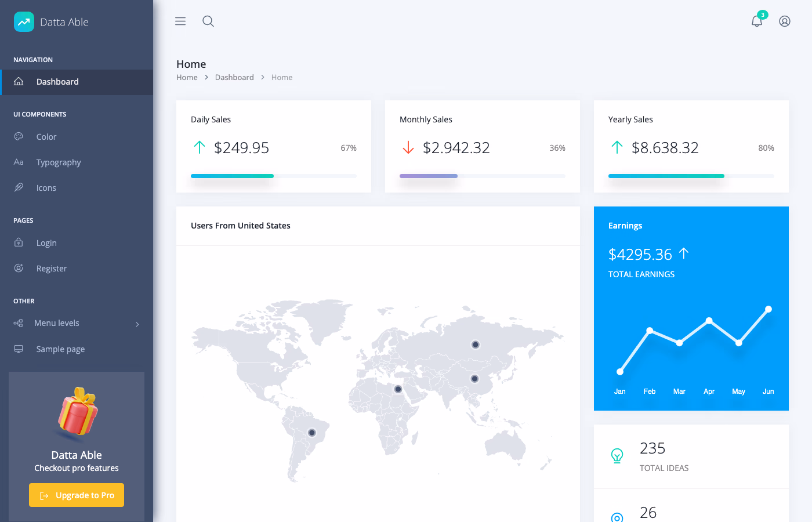The image size is (812, 522).
Task: Click the Register at-sign icon
Action: [19, 268]
